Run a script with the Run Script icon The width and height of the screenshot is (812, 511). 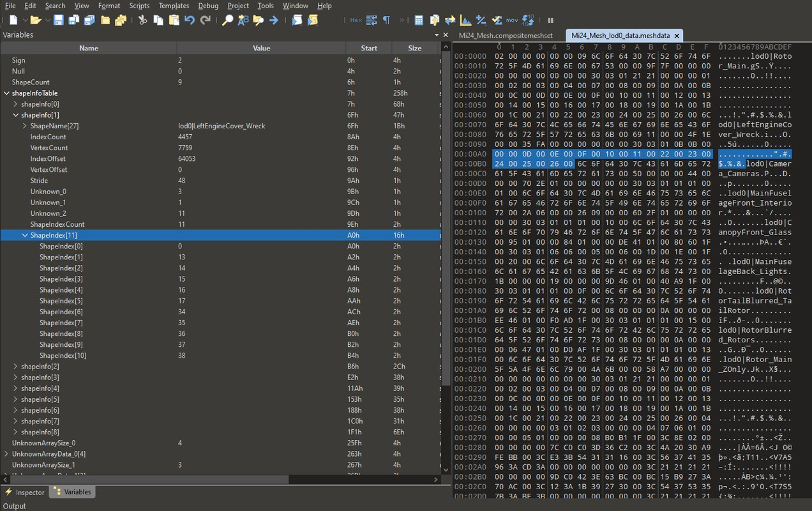297,20
